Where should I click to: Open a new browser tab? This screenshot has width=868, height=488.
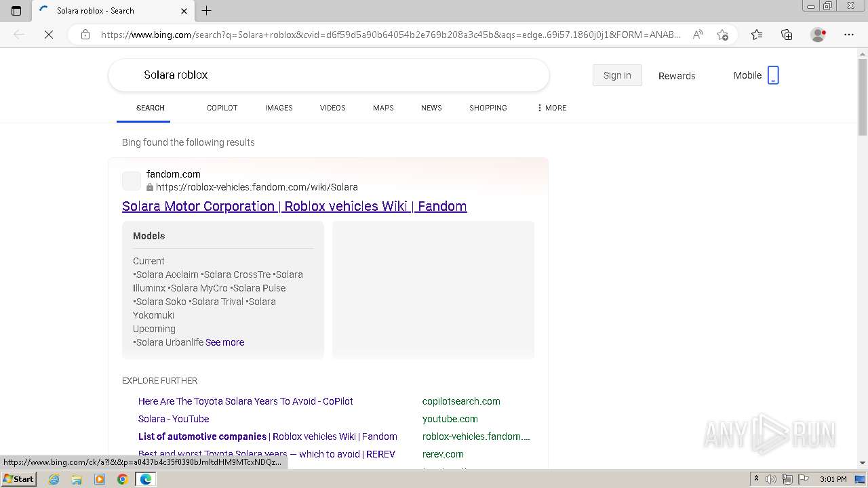(x=207, y=10)
